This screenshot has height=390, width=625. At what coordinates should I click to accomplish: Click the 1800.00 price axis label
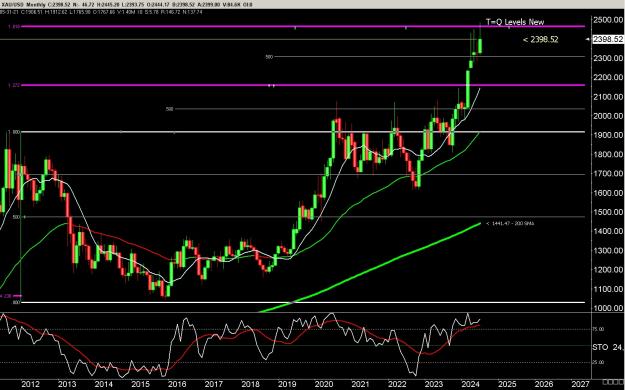(x=608, y=154)
